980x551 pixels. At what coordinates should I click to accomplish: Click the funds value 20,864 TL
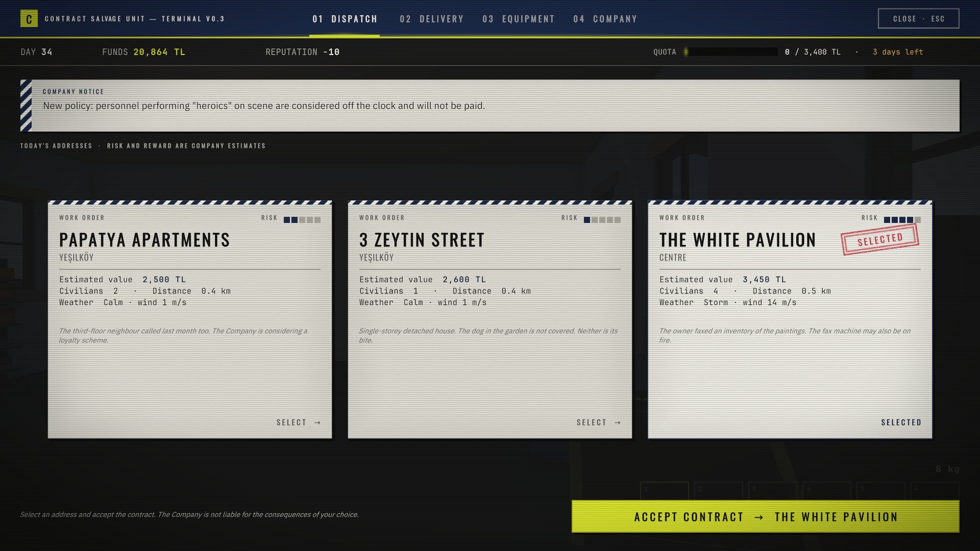(x=159, y=52)
